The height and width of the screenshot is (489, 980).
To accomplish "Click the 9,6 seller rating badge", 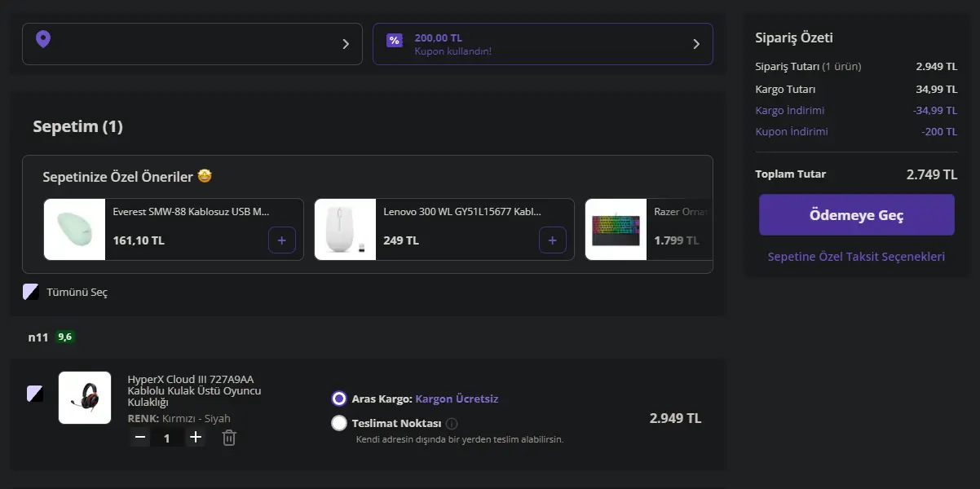I will coord(65,337).
